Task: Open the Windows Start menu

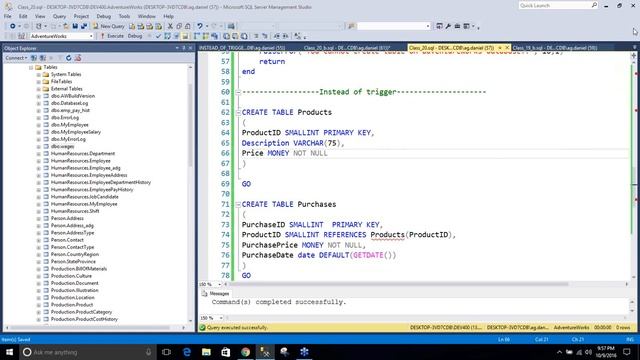Action: coord(9,352)
